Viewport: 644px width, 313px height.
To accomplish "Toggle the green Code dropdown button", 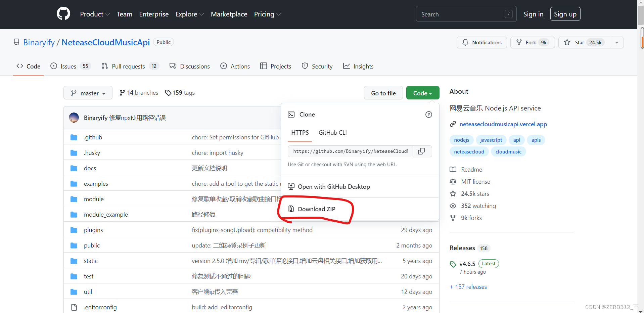I will tap(423, 93).
